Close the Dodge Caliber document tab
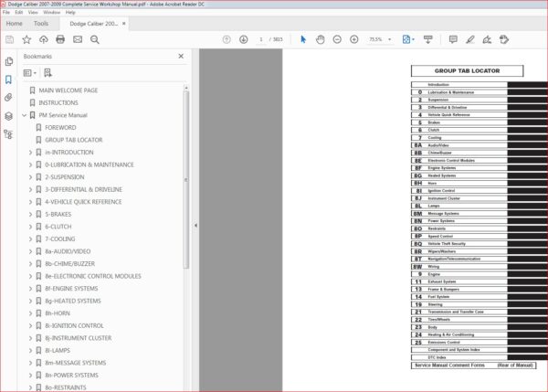 coord(123,24)
